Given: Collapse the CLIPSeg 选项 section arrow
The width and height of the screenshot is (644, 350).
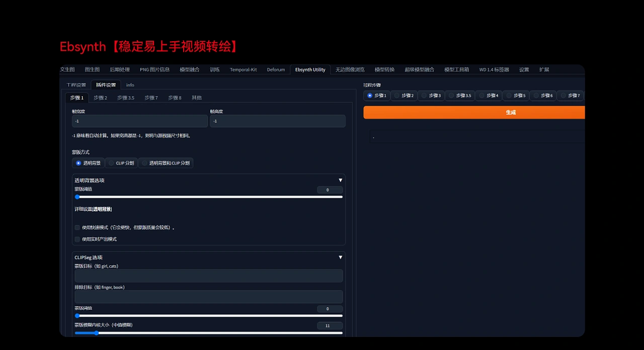Looking at the screenshot, I should coord(341,257).
